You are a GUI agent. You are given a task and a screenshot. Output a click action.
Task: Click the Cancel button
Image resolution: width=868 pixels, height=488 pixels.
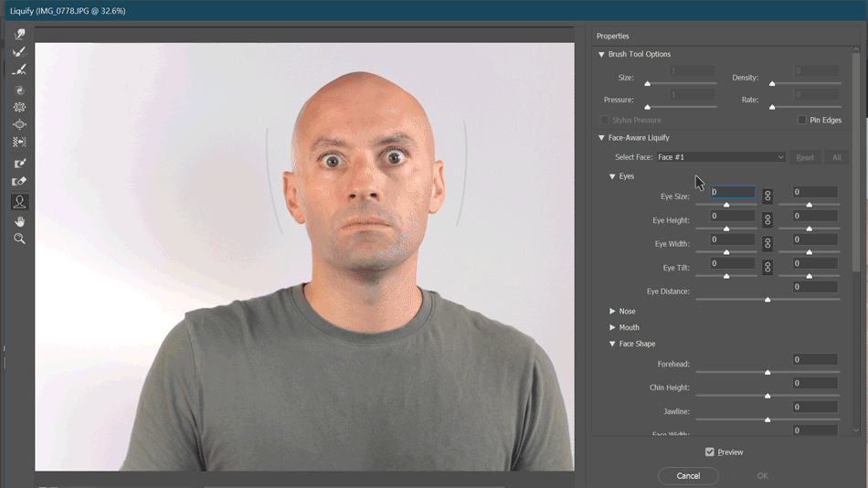[688, 476]
